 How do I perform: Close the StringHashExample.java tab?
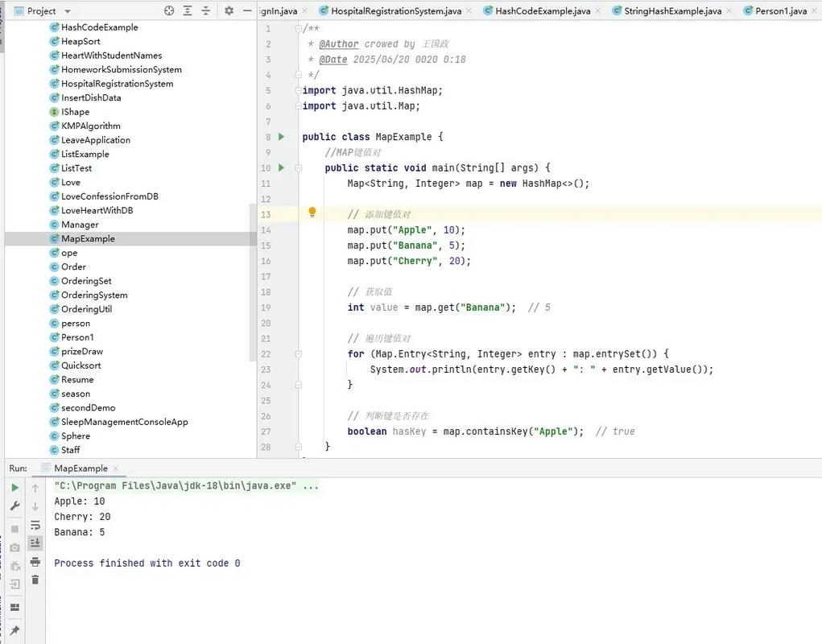point(729,11)
